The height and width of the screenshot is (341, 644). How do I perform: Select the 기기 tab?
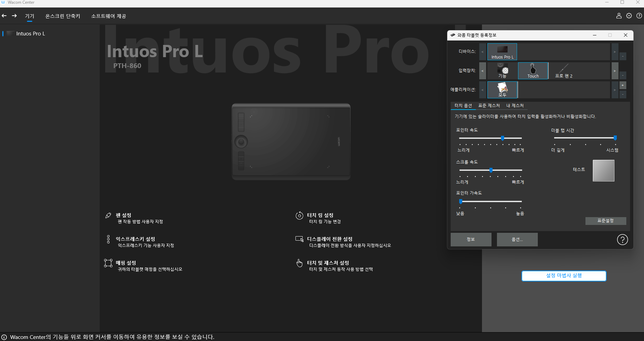(30, 16)
